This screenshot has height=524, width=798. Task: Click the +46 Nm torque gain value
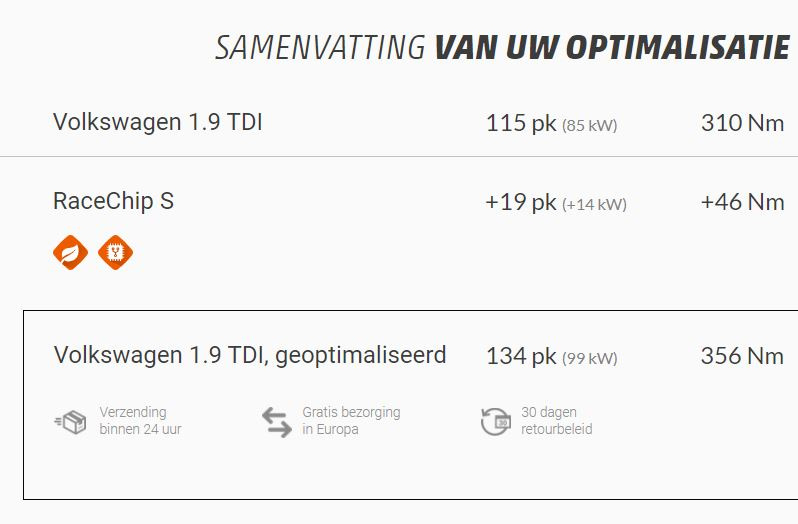(x=743, y=202)
